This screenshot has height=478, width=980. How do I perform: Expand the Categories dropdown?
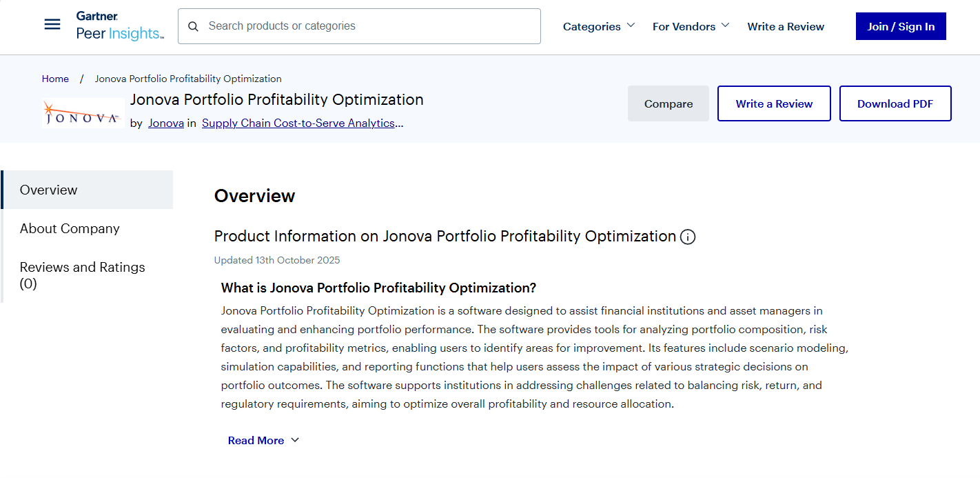coord(599,26)
